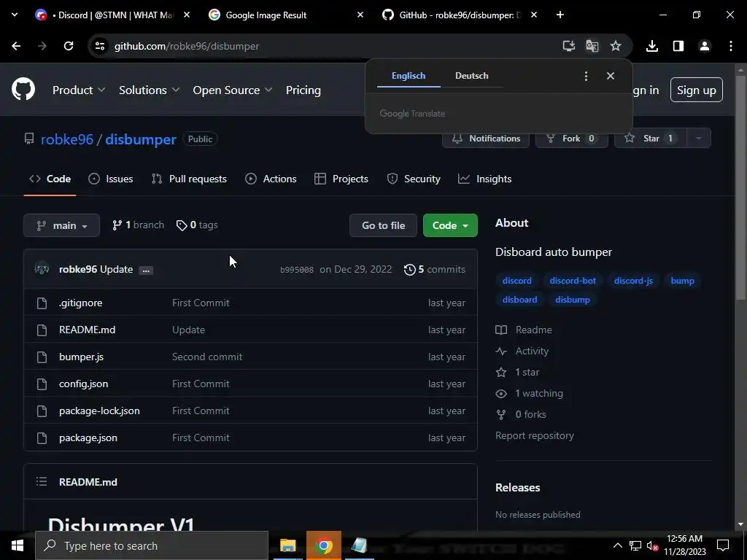Open the config.json file
Image resolution: width=747 pixels, height=560 pixels.
coord(83,384)
